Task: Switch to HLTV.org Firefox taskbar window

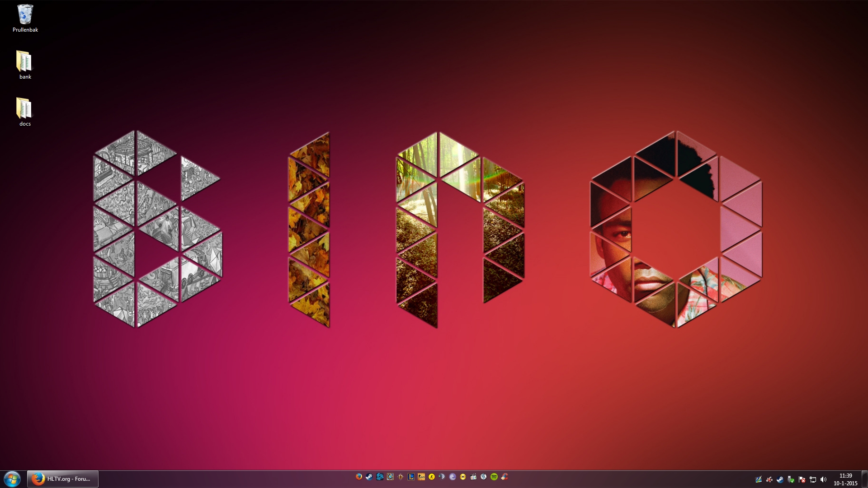Action: [x=63, y=479]
